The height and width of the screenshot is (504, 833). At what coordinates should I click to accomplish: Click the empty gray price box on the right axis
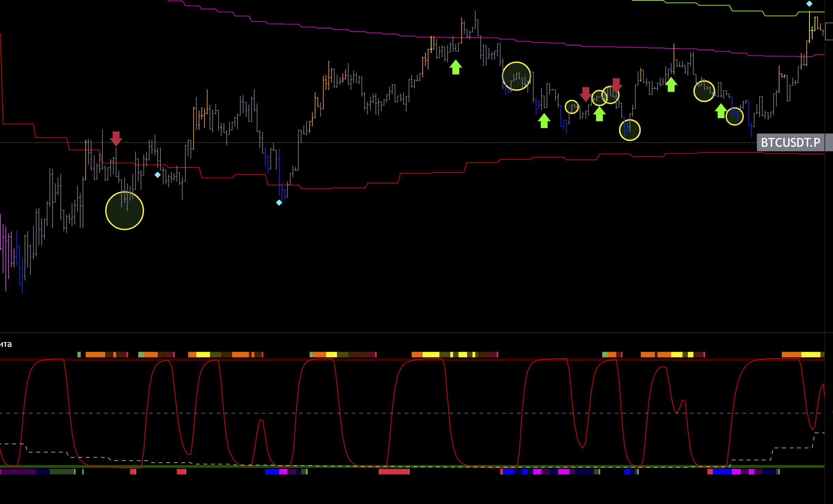(x=829, y=31)
